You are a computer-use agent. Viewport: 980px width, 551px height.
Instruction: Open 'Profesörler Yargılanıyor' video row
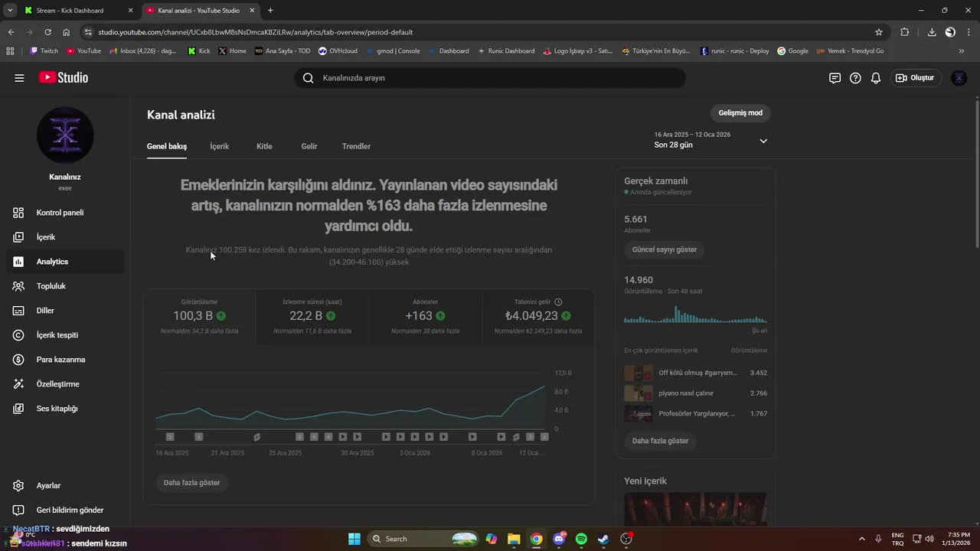coord(695,414)
